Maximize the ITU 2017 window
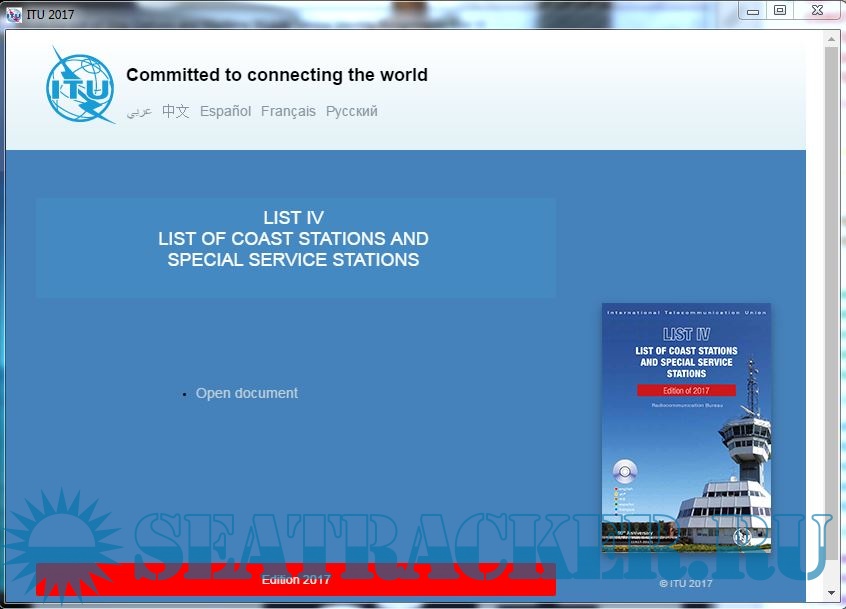This screenshot has height=609, width=846. 780,11
